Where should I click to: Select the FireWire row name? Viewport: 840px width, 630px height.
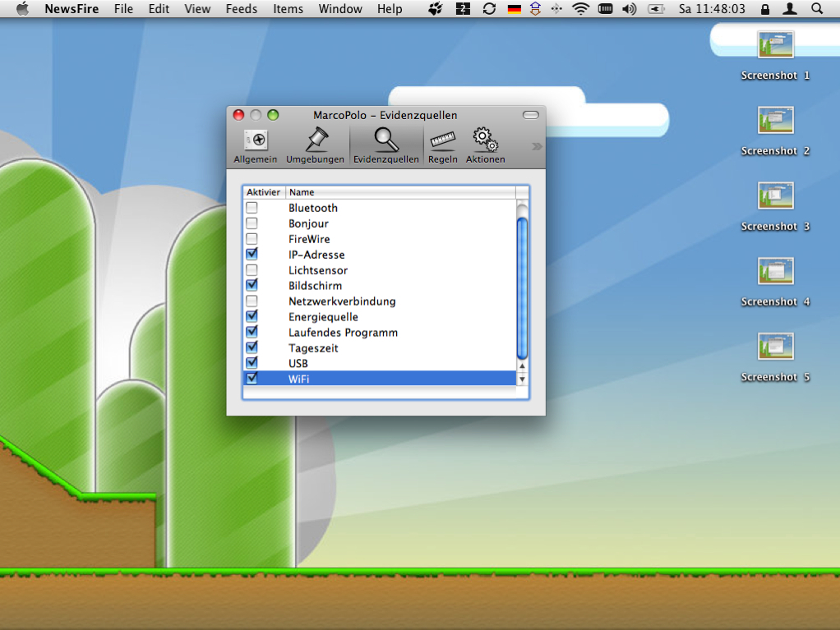click(x=309, y=239)
